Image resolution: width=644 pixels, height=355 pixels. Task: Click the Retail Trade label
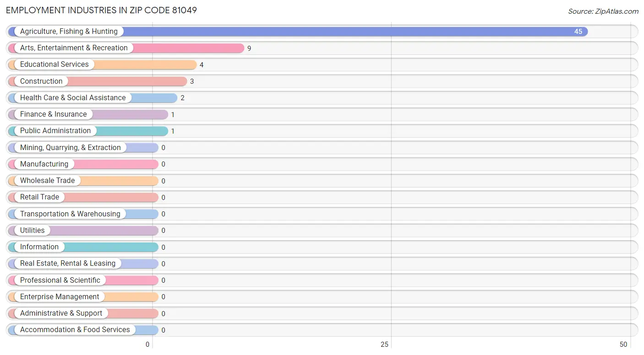pos(39,197)
